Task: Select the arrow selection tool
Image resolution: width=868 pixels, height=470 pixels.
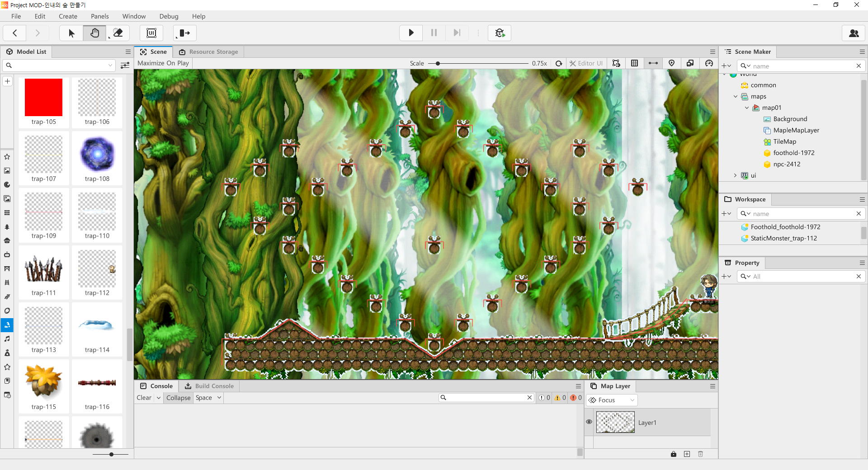Action: point(71,33)
